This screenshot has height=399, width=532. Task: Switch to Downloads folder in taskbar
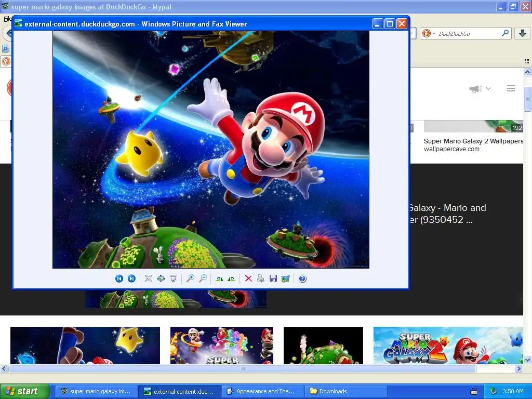345,391
